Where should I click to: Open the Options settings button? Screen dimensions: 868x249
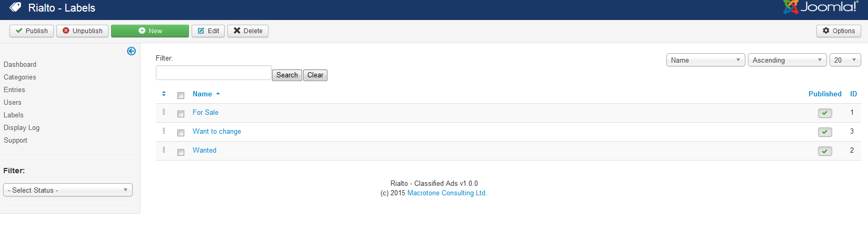click(x=839, y=31)
